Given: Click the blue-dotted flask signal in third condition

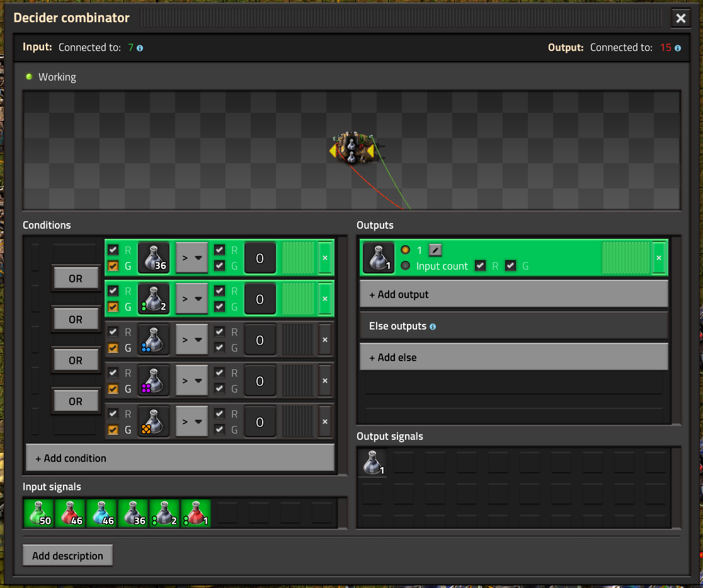Looking at the screenshot, I should click(x=154, y=340).
